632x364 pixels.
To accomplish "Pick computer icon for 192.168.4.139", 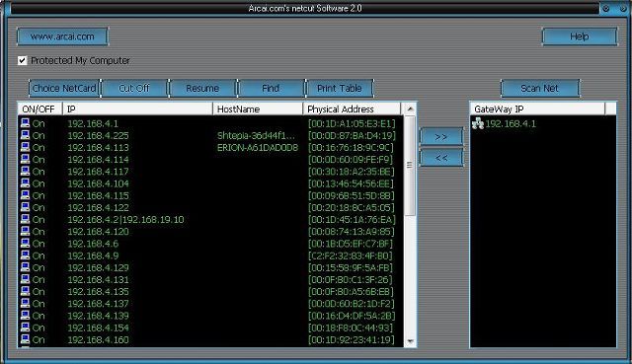I will (x=25, y=316).
